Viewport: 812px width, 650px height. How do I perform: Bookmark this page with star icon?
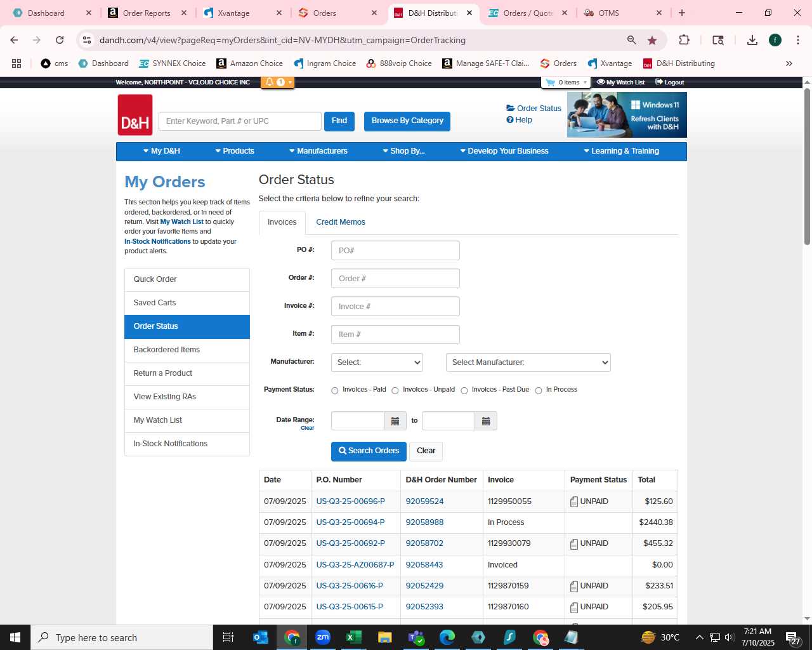[x=652, y=40]
